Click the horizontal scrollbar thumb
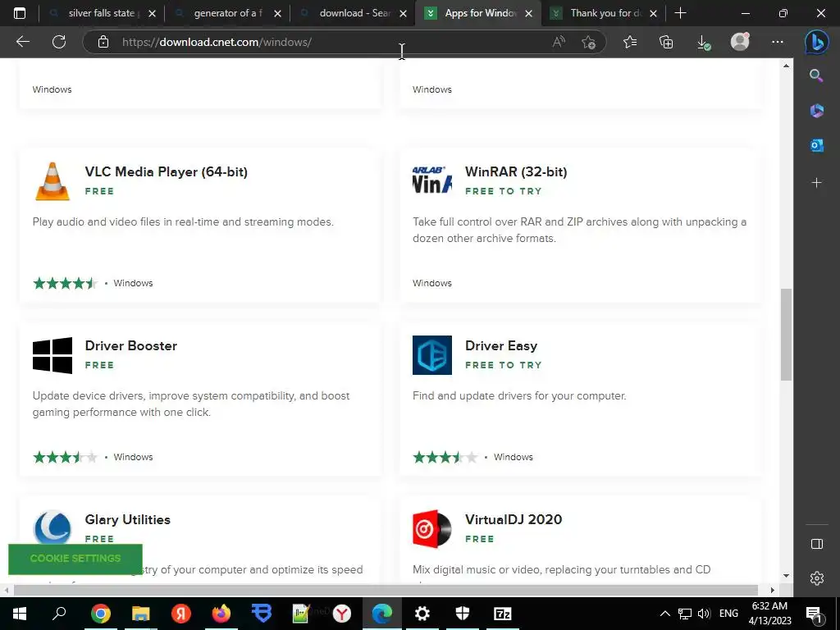The image size is (840, 630). point(386,590)
